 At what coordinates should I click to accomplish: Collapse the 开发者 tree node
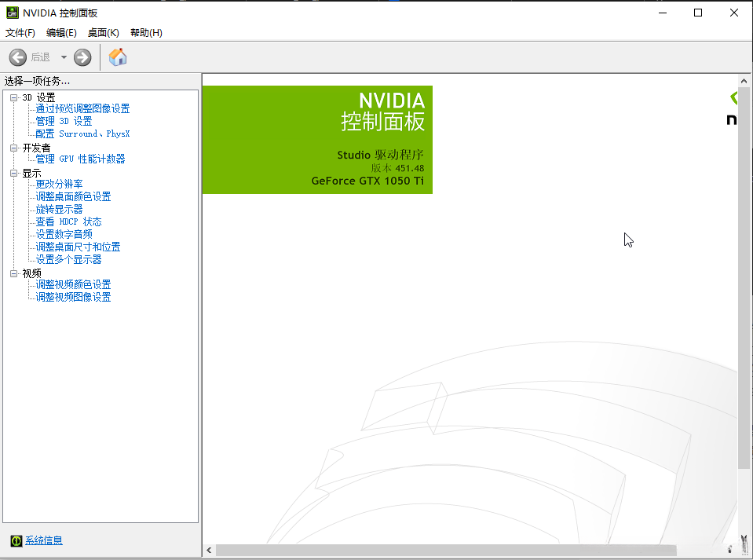pyautogui.click(x=14, y=148)
